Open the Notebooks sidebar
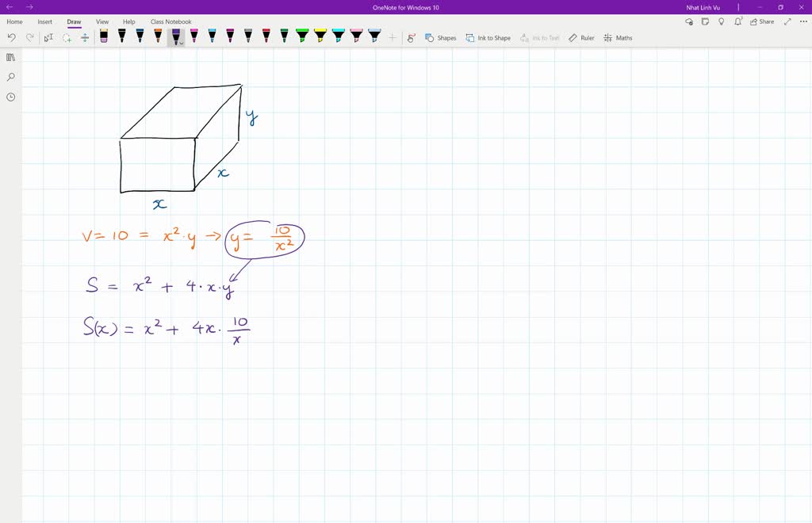 (10, 58)
